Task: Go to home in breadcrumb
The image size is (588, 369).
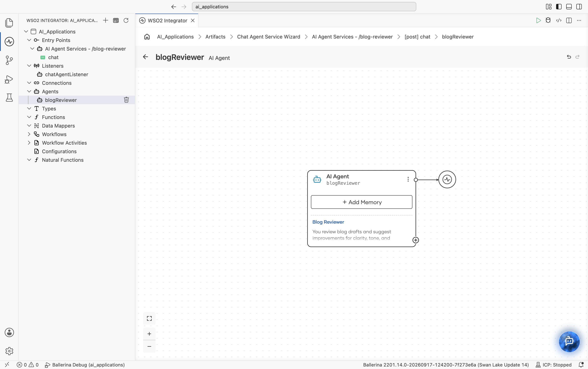Action: (x=147, y=37)
